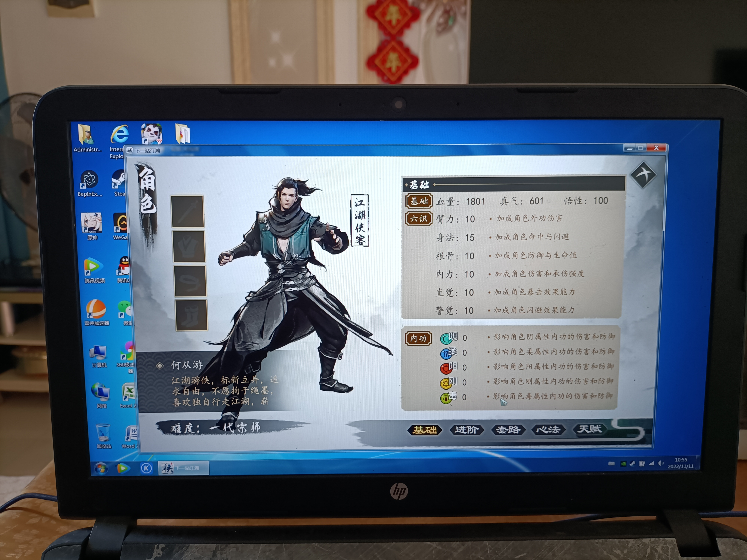
Task: Click the 内功 label button
Action: click(x=419, y=338)
